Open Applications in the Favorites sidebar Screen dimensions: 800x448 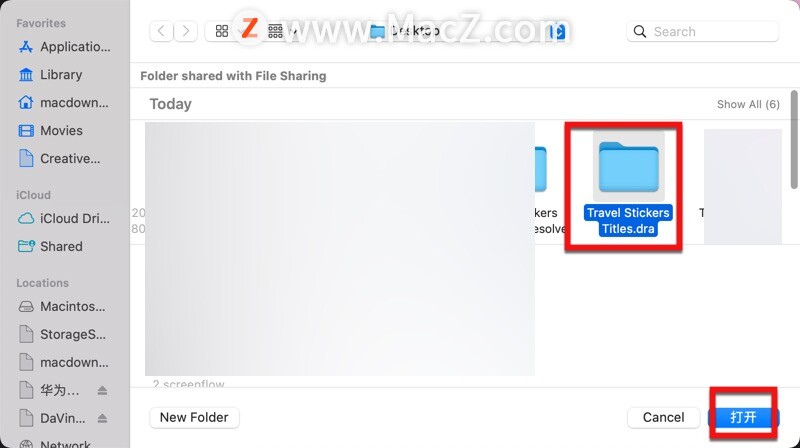[64, 47]
